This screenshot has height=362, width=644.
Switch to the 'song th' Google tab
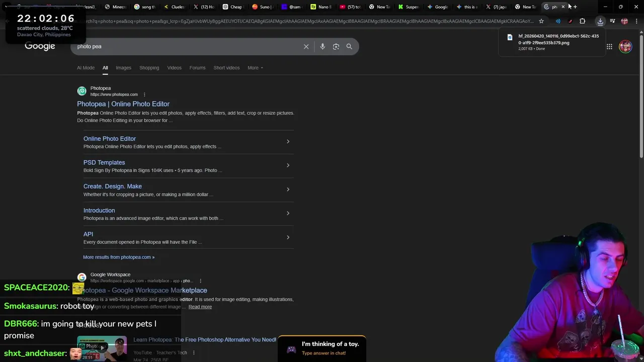click(145, 7)
